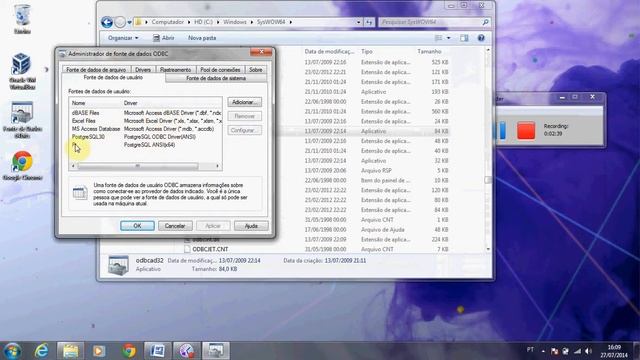Open the more view options dropdown arrow
The width and height of the screenshot is (640, 360).
pos(449,38)
